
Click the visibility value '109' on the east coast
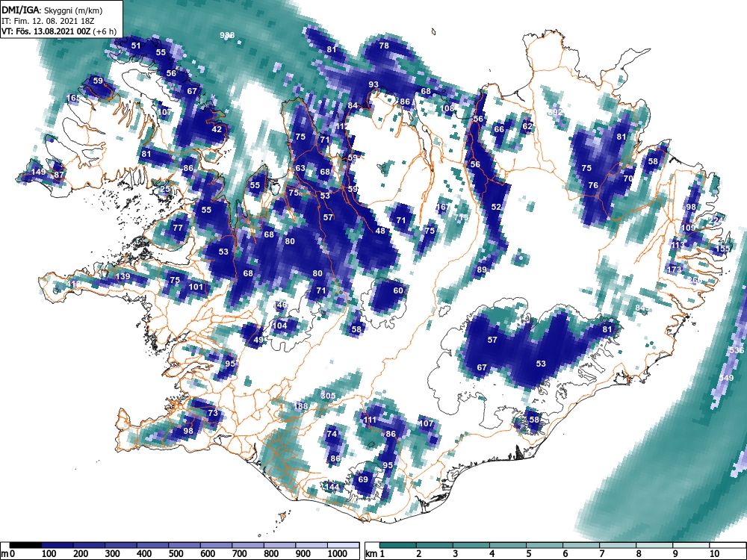coord(689,228)
